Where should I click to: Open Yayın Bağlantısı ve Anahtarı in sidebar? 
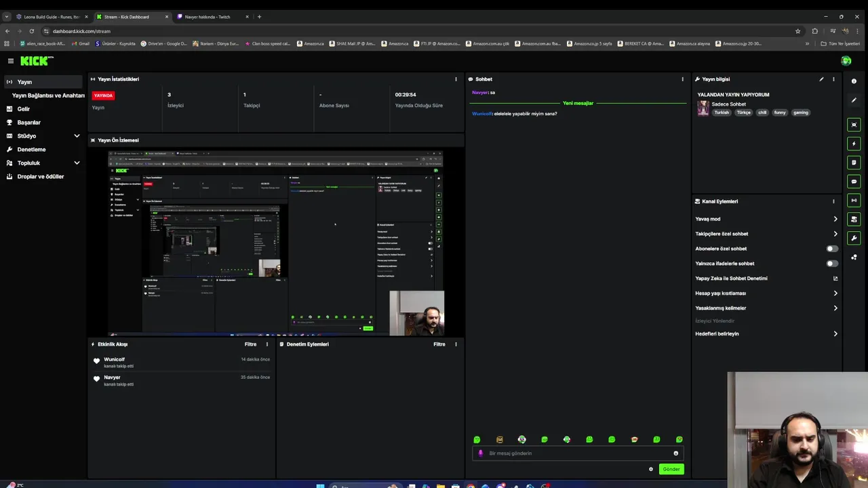coord(48,96)
